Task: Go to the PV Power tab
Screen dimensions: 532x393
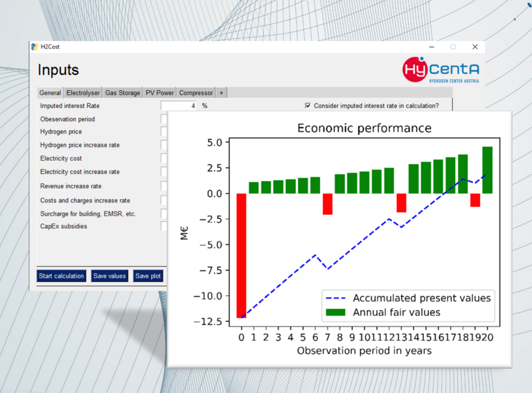Action: tap(159, 93)
